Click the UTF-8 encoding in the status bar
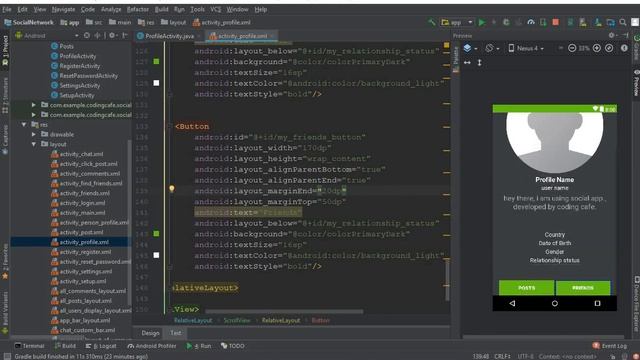Image resolution: width=640 pixels, height=360 pixels. pos(525,356)
